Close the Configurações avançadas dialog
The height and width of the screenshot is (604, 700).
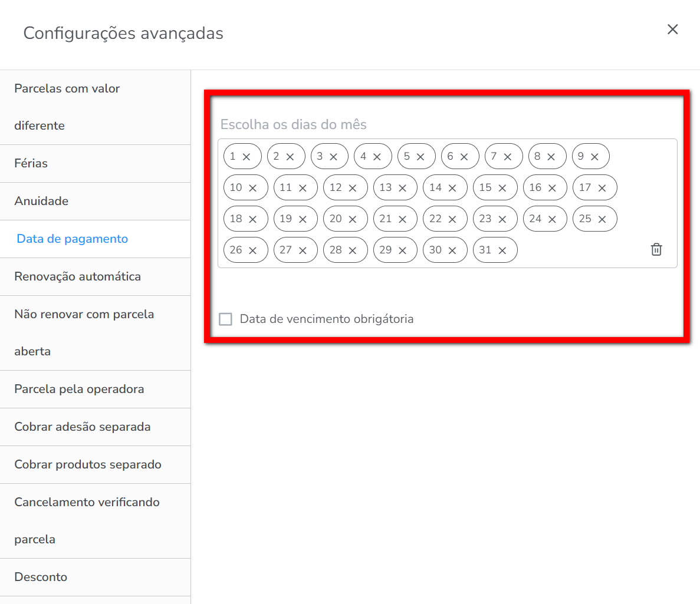click(672, 29)
